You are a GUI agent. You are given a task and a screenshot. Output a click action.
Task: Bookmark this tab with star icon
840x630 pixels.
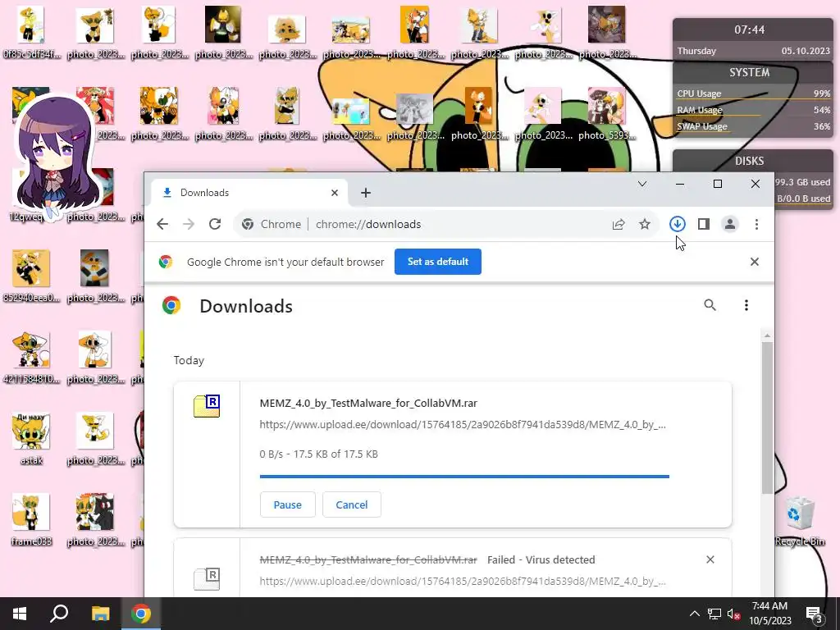tap(645, 224)
